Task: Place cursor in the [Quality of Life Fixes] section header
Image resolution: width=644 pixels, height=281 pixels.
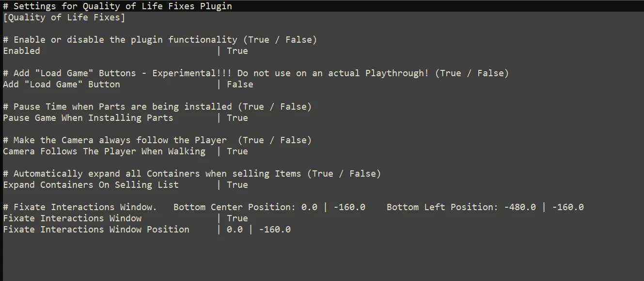Action: [64, 17]
